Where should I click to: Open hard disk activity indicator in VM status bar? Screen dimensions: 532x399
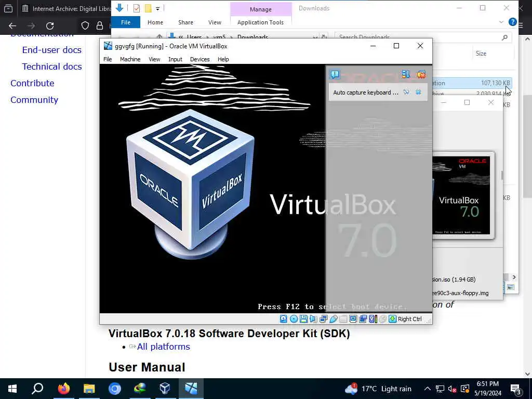coord(283,319)
